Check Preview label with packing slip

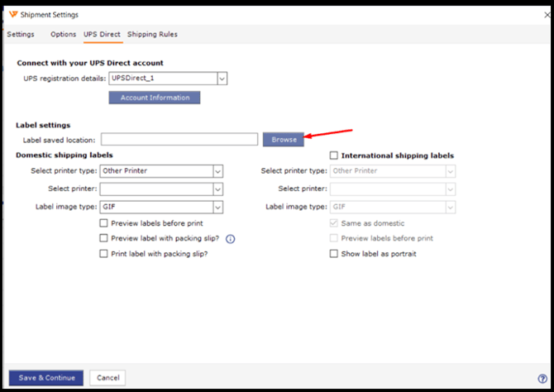103,238
